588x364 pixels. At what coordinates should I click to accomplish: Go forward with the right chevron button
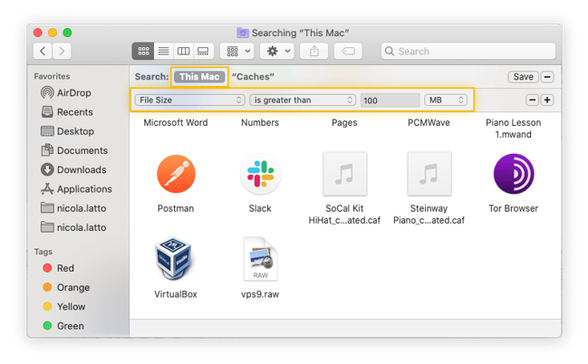pyautogui.click(x=62, y=51)
